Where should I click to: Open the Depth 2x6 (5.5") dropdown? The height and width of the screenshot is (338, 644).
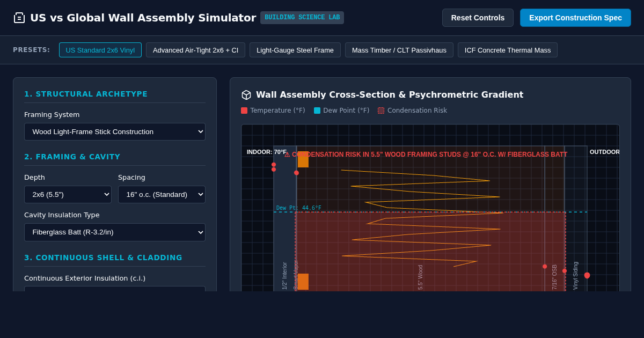pos(68,194)
